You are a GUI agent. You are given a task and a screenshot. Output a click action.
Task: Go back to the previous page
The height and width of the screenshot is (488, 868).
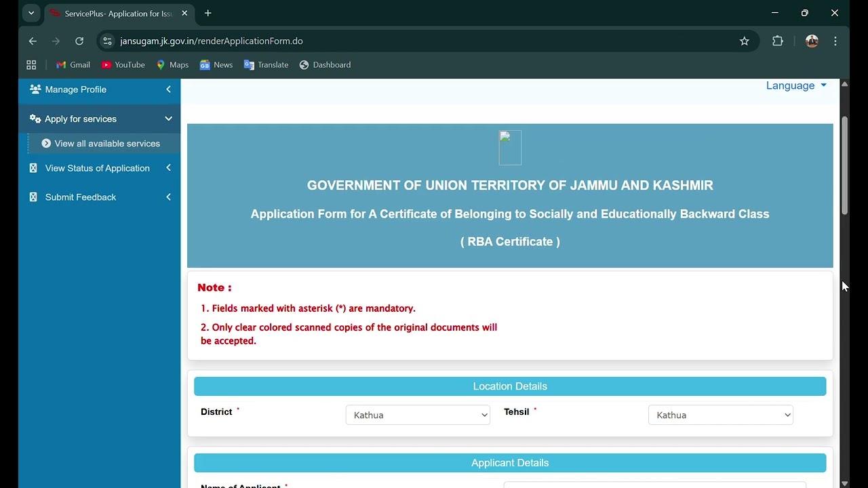(33, 41)
